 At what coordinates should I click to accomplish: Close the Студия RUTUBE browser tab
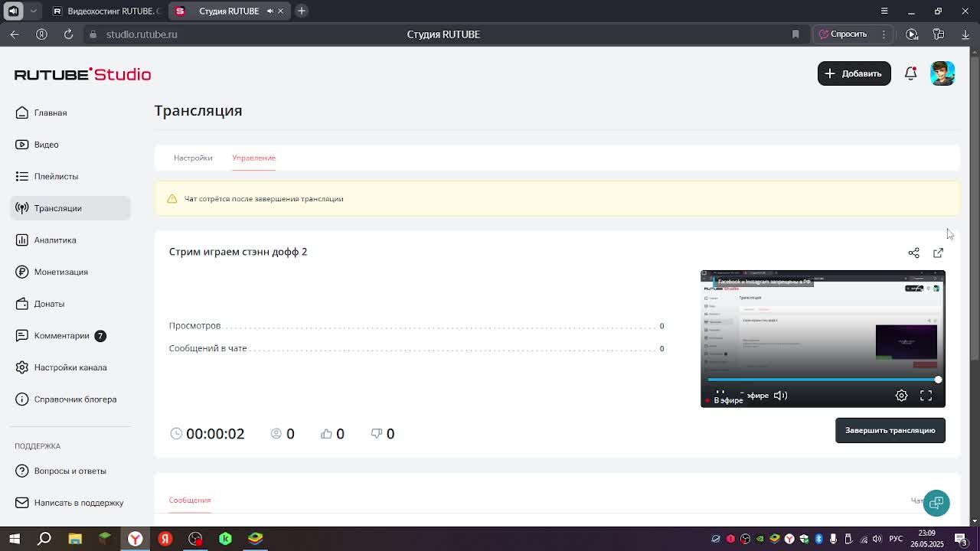click(x=280, y=11)
